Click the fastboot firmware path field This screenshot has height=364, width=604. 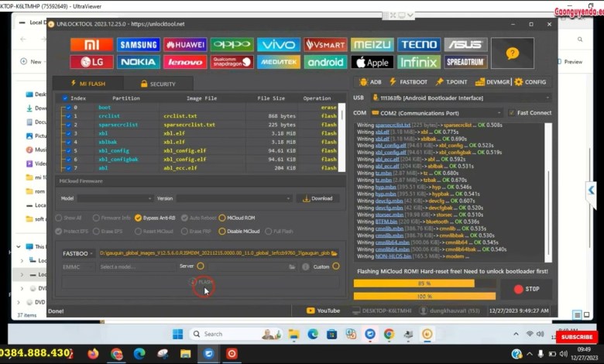point(214,253)
